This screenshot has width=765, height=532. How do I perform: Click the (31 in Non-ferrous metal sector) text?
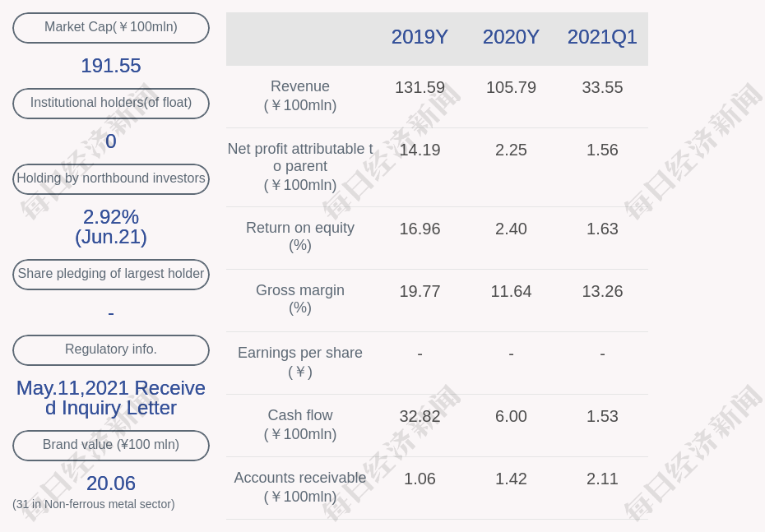[94, 504]
